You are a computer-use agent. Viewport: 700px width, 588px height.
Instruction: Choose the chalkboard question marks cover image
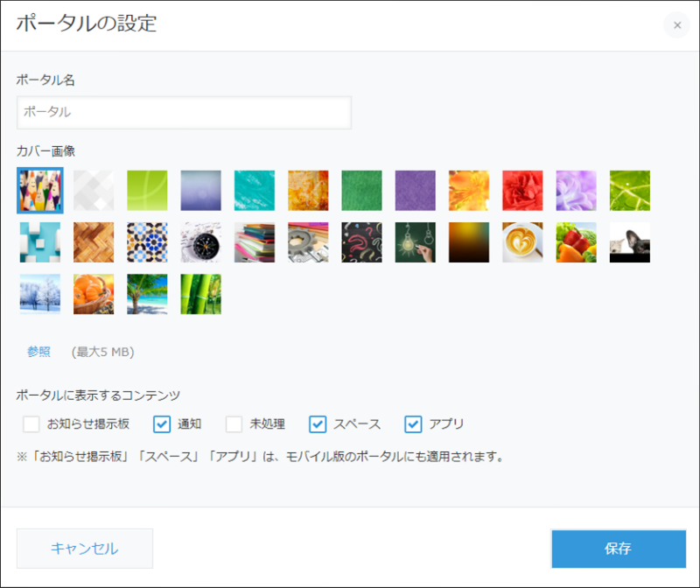click(x=361, y=242)
